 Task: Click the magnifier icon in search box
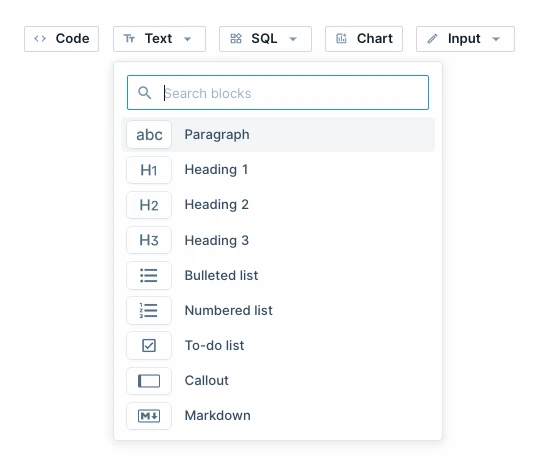click(144, 93)
